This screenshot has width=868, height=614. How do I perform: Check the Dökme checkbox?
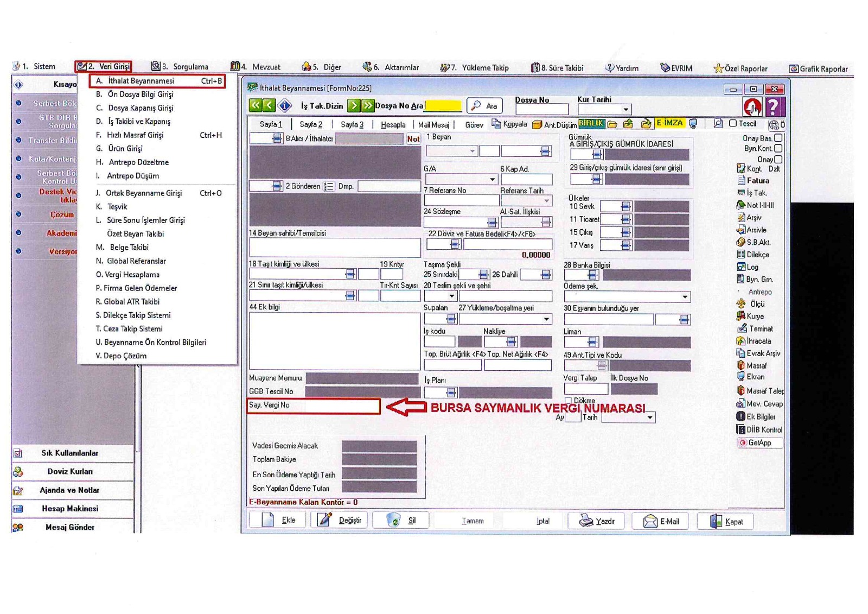(x=569, y=401)
